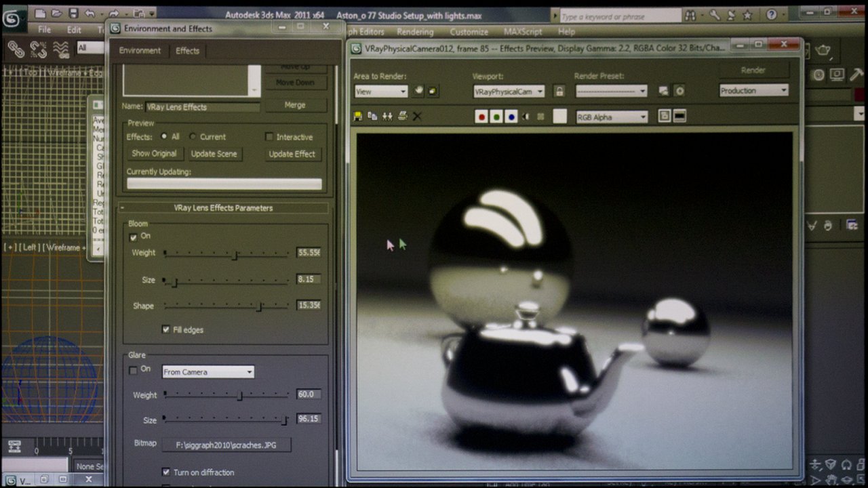Select the All effects radio button
Image resolution: width=868 pixels, height=488 pixels.
[x=164, y=136]
